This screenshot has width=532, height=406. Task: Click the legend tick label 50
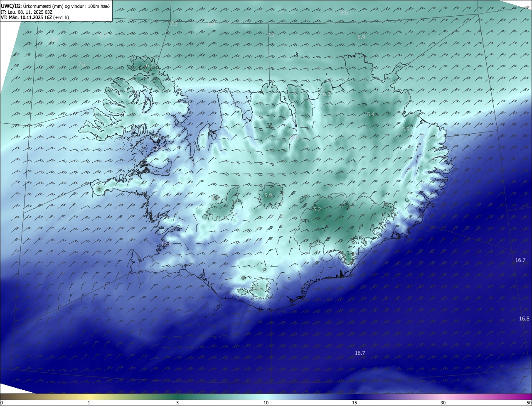tap(529, 403)
